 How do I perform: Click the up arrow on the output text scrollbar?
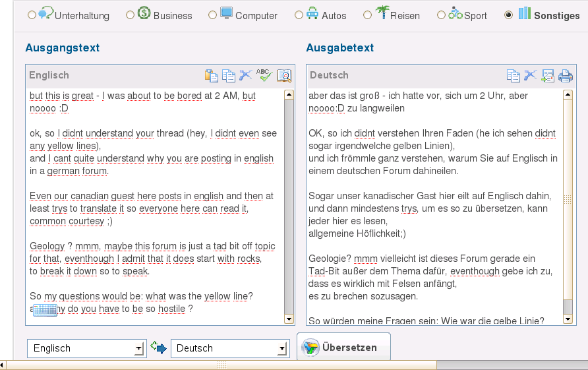pyautogui.click(x=568, y=94)
